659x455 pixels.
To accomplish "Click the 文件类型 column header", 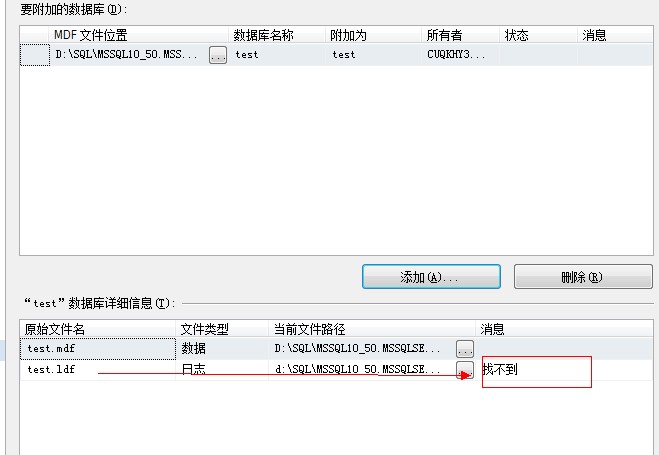I will (x=205, y=329).
